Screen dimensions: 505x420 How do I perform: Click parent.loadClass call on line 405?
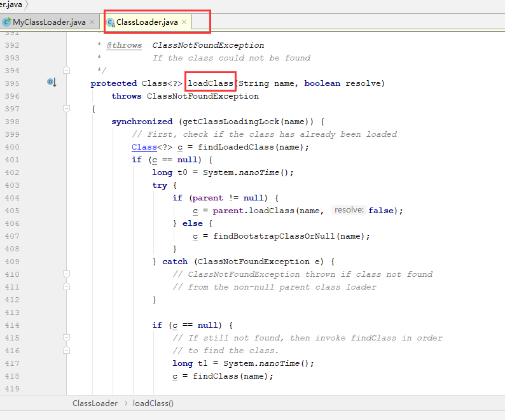point(254,211)
